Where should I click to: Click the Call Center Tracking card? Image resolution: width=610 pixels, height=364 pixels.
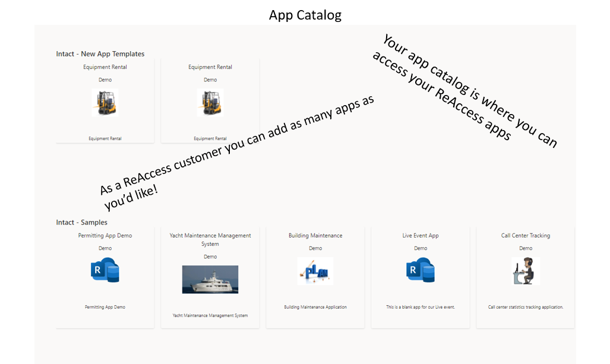click(525, 276)
